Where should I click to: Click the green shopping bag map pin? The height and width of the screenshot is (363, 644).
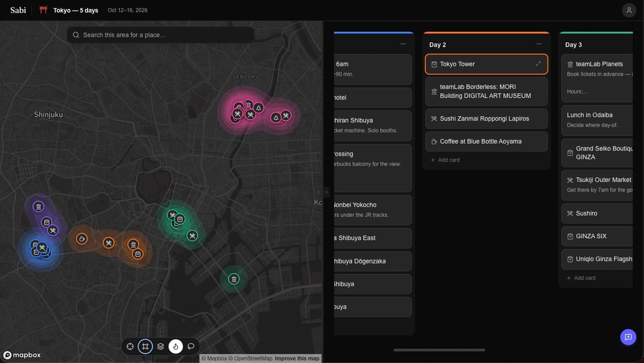pos(180,219)
